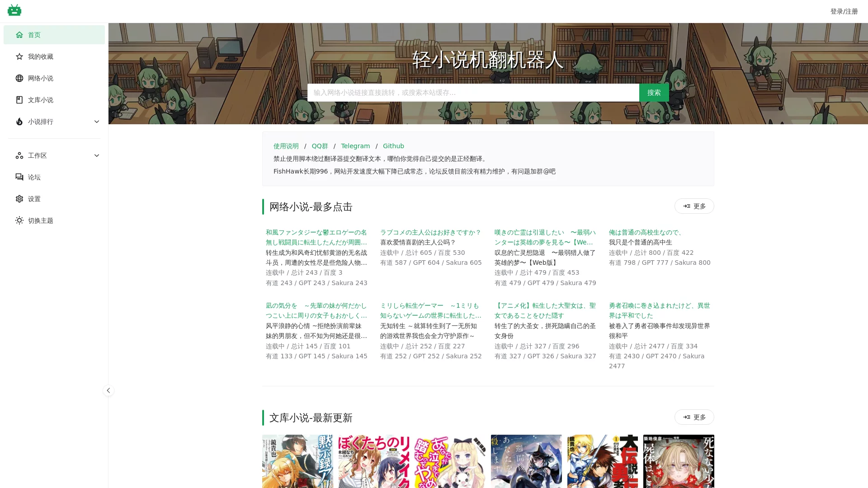
Task: Click the 工作区 workspace icon
Action: click(19, 155)
